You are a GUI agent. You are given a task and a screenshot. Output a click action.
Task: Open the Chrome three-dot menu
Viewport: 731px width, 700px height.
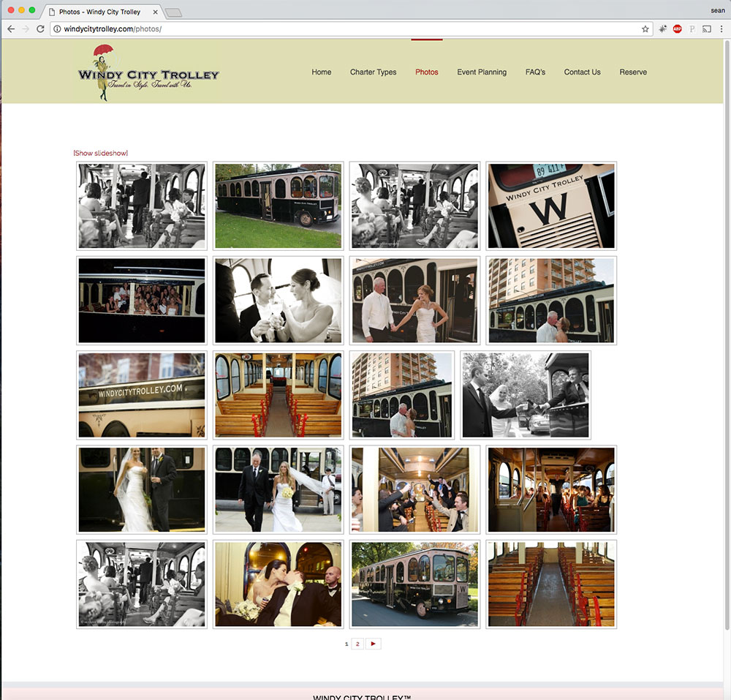pyautogui.click(x=721, y=29)
